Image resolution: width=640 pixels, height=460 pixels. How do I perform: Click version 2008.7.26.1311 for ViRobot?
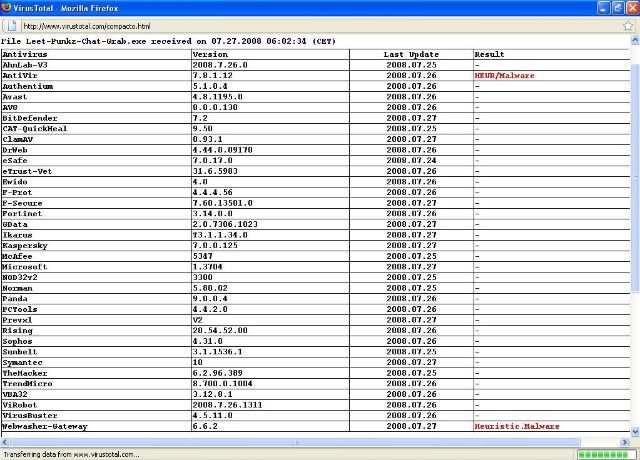pyautogui.click(x=227, y=405)
